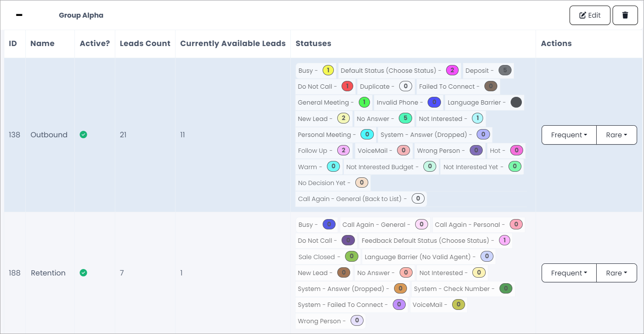Click the Call Again - Personal status chip
Screen dimensions: 644x334
point(478,225)
